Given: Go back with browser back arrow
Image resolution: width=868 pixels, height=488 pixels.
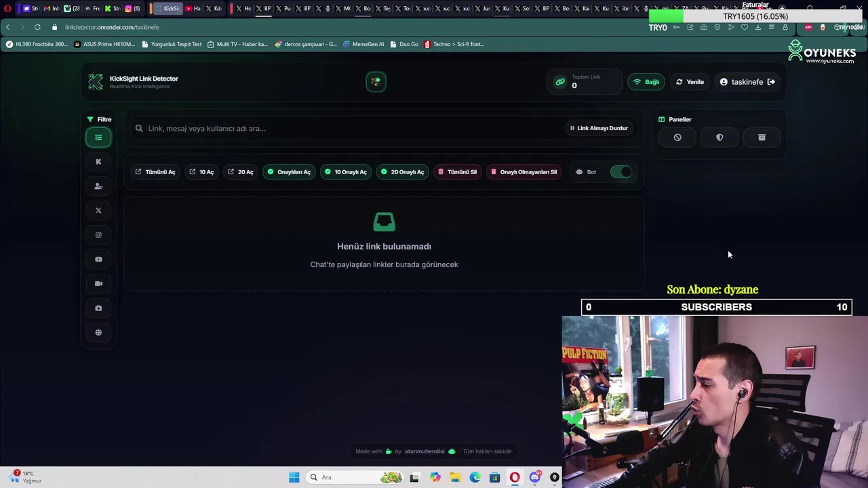Looking at the screenshot, I should pos(7,27).
